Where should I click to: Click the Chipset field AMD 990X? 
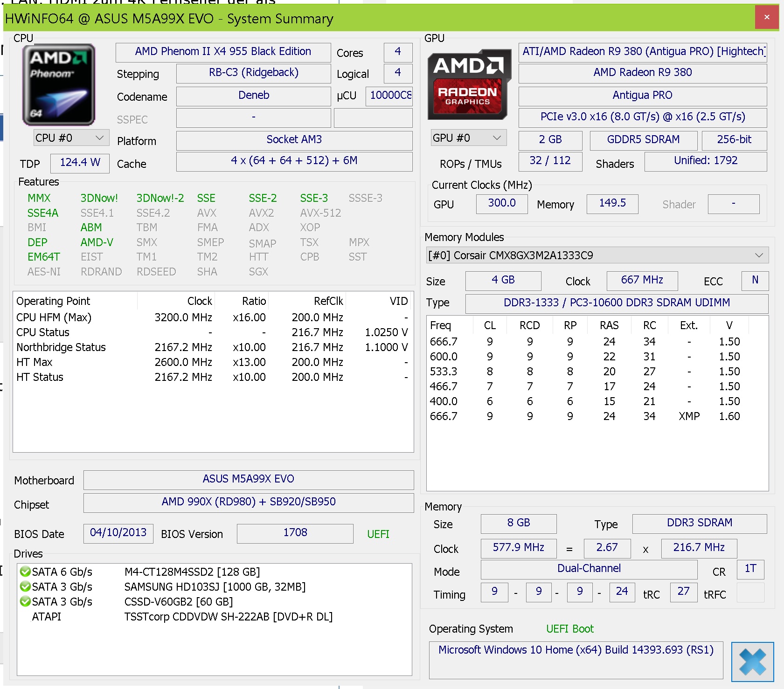[x=249, y=503]
